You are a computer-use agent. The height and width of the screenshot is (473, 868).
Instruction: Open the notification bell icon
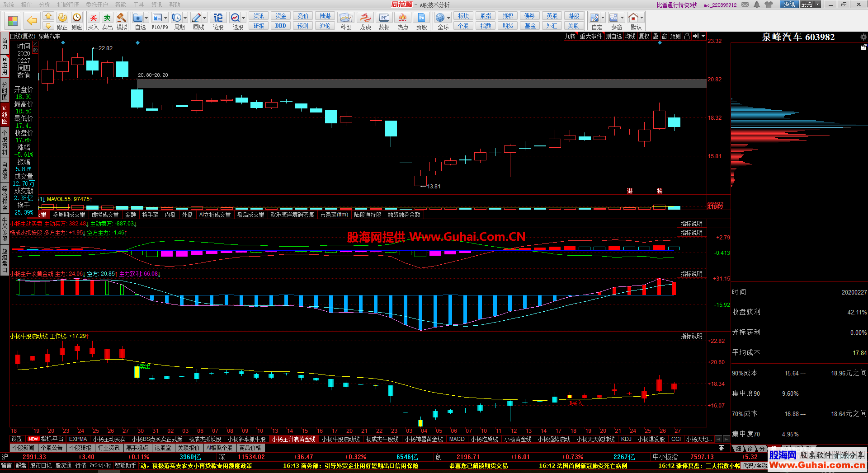pyautogui.click(x=757, y=5)
